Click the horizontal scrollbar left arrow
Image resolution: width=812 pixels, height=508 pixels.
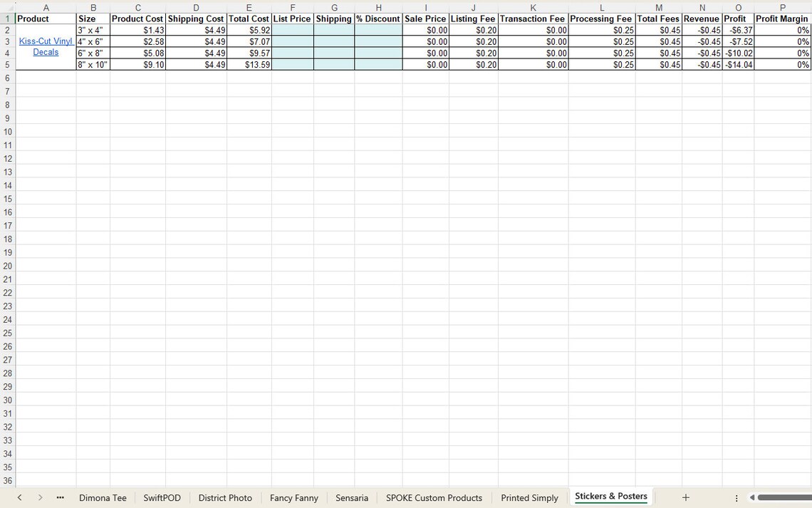pos(753,497)
